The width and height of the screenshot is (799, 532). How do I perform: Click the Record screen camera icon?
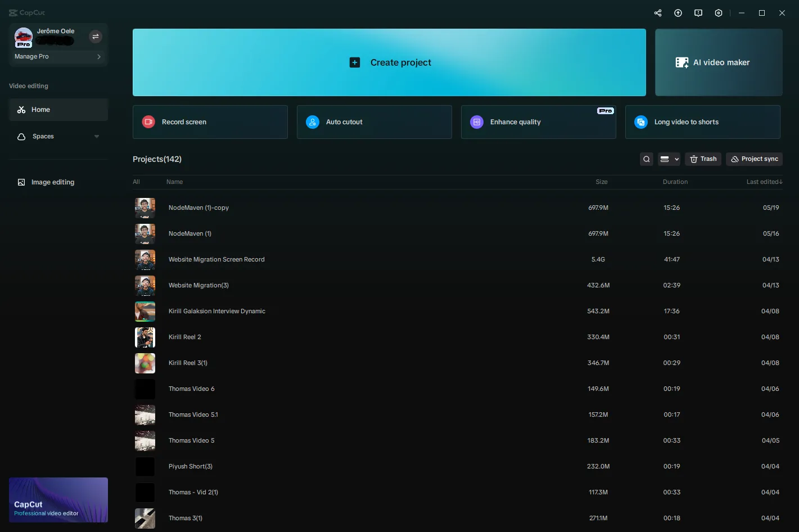[x=148, y=122]
